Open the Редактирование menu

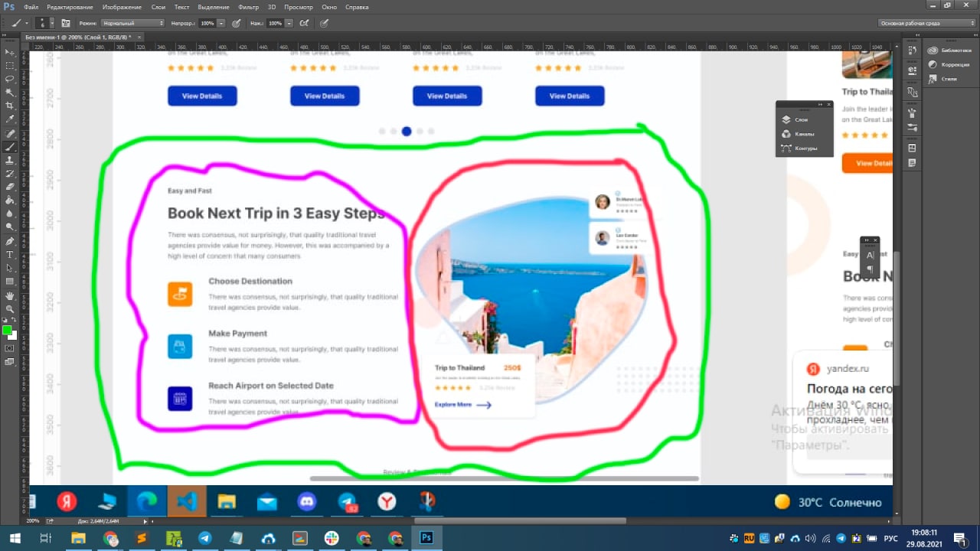(70, 7)
